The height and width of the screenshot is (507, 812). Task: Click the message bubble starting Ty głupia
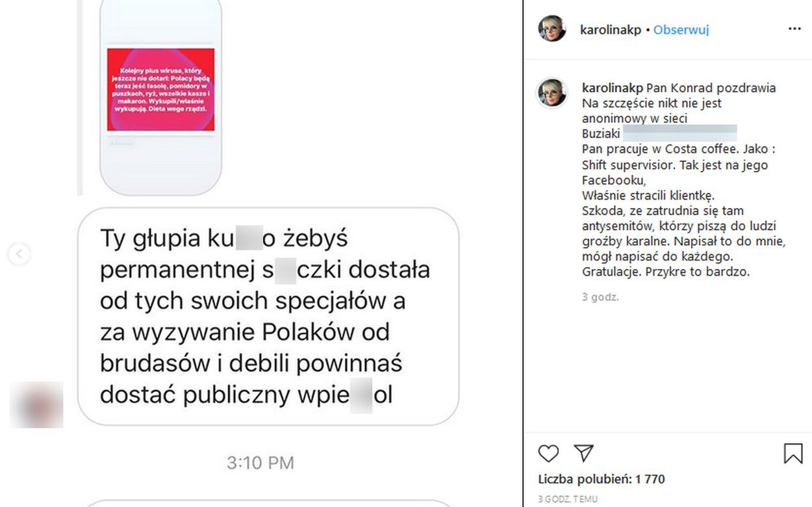(x=268, y=317)
